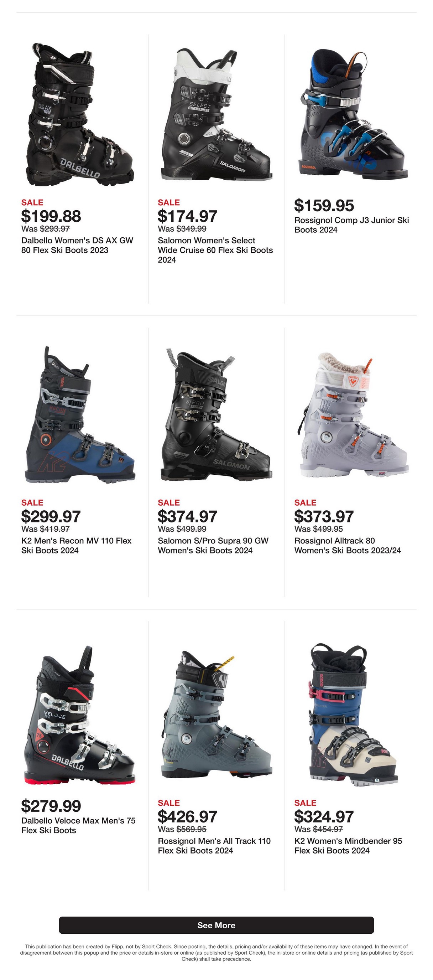This screenshot has width=433, height=980.
Task: Open Salomon S/Pro Supra 90 GW title link
Action: (213, 546)
